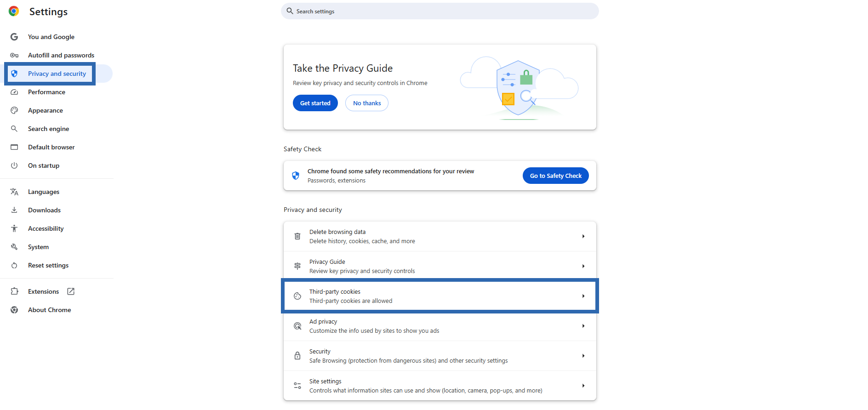Screen dimensions: 868x410
Task: Click the key icon for Autofill and passwords
Action: pyautogui.click(x=14, y=55)
